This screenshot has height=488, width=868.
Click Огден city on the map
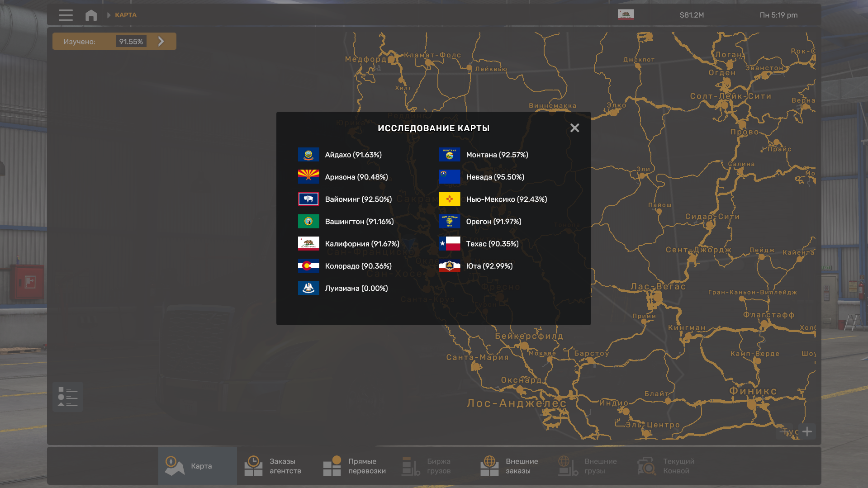(722, 73)
